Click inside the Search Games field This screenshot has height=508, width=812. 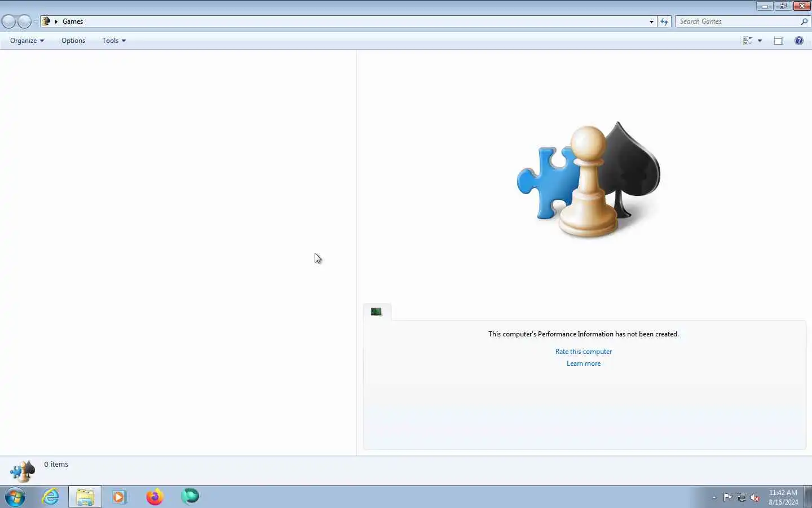pyautogui.click(x=738, y=21)
